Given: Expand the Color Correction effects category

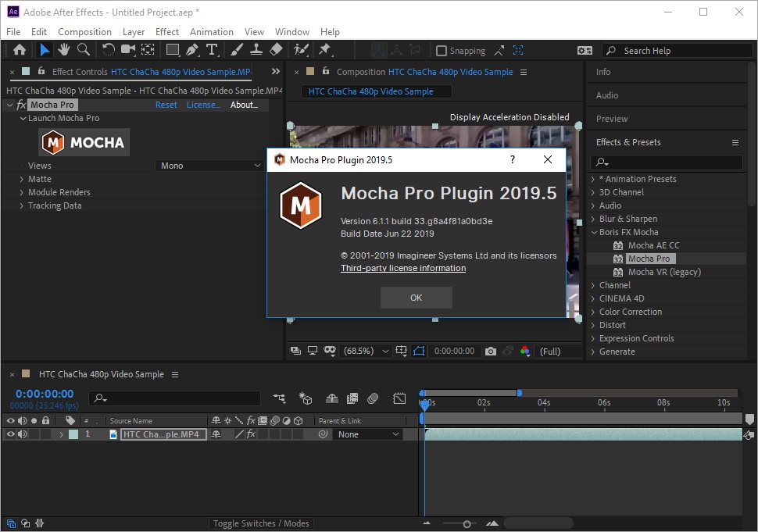Looking at the screenshot, I should (593, 312).
